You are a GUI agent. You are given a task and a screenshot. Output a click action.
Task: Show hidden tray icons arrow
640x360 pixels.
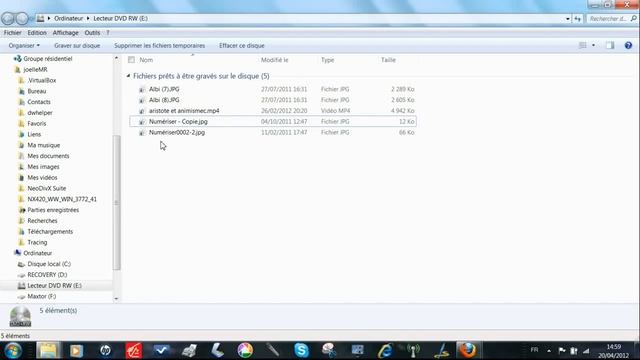[x=549, y=351]
